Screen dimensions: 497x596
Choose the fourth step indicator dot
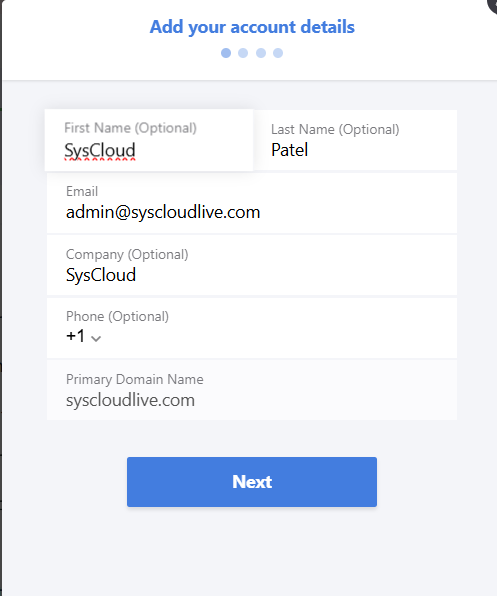[278, 53]
